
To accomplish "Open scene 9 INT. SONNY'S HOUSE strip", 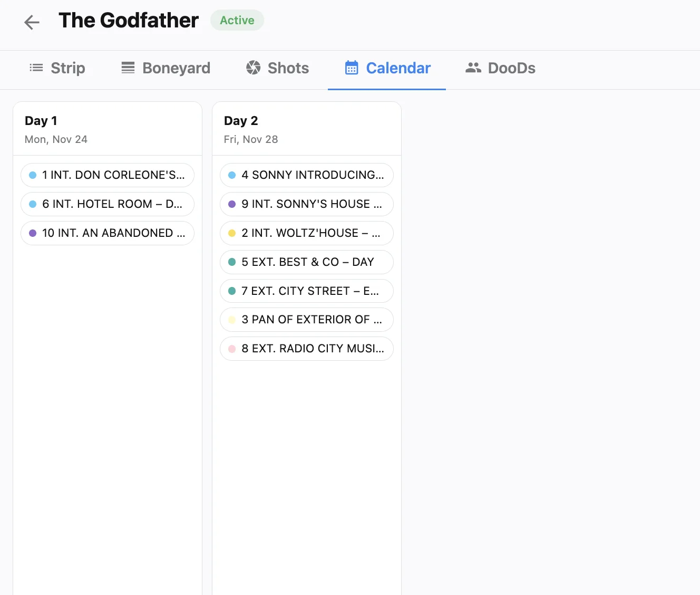I will 307,204.
